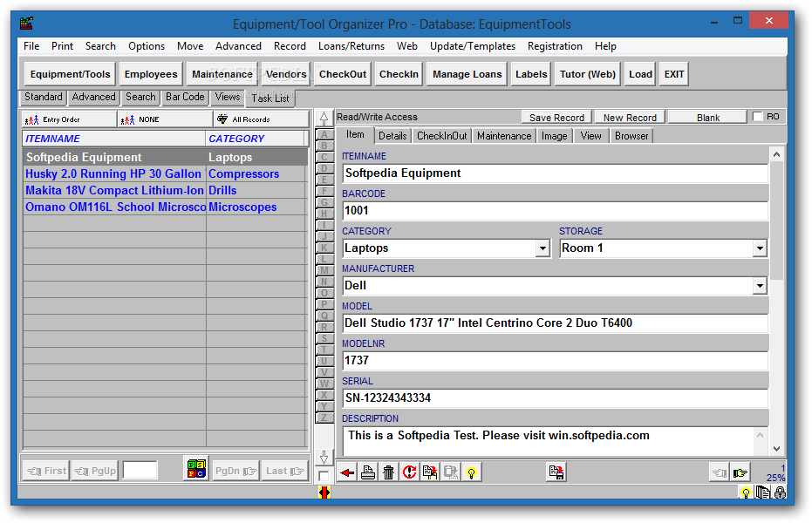
Task: Click the Employees toolbar button
Action: tap(151, 74)
